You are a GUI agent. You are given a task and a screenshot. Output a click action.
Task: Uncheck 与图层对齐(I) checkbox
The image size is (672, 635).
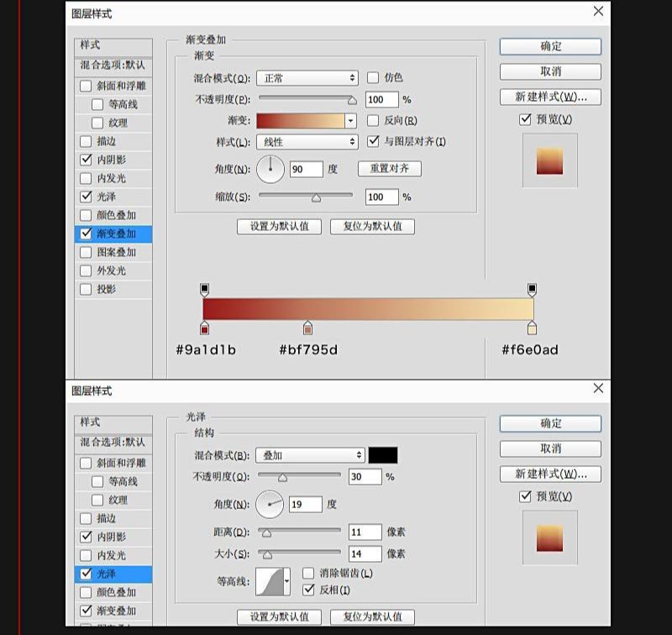373,141
